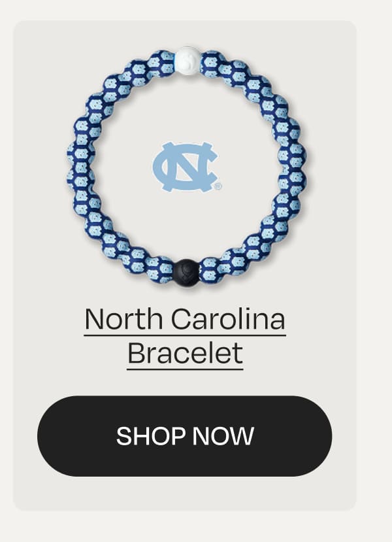The width and height of the screenshot is (392, 542).
Task: Open the North Carolina Bracelet product link
Action: [x=185, y=336]
